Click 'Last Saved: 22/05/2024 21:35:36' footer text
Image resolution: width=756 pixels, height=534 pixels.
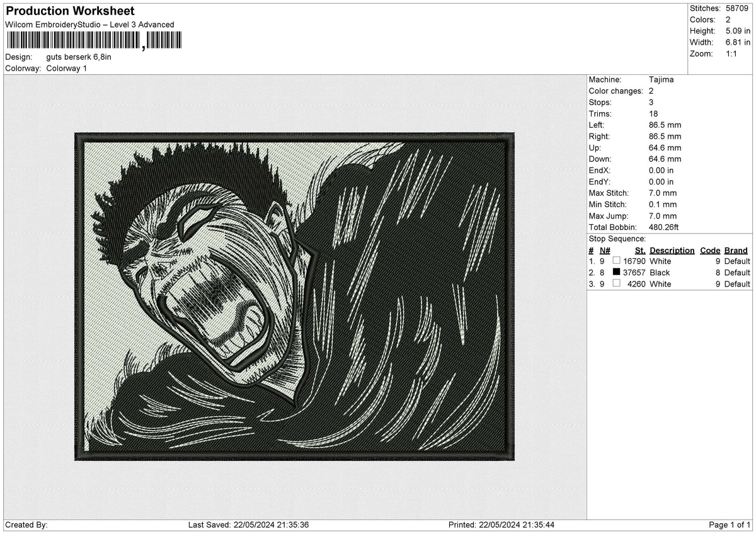[248, 525]
